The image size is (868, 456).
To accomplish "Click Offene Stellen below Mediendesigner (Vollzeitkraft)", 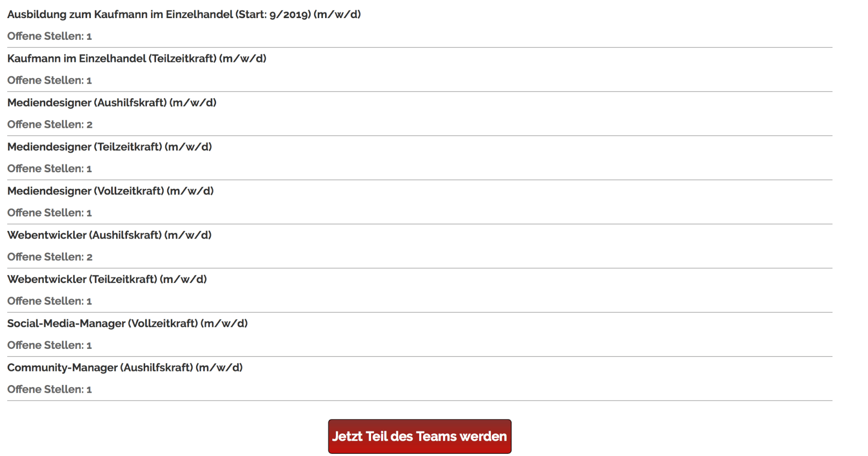I will pyautogui.click(x=50, y=213).
